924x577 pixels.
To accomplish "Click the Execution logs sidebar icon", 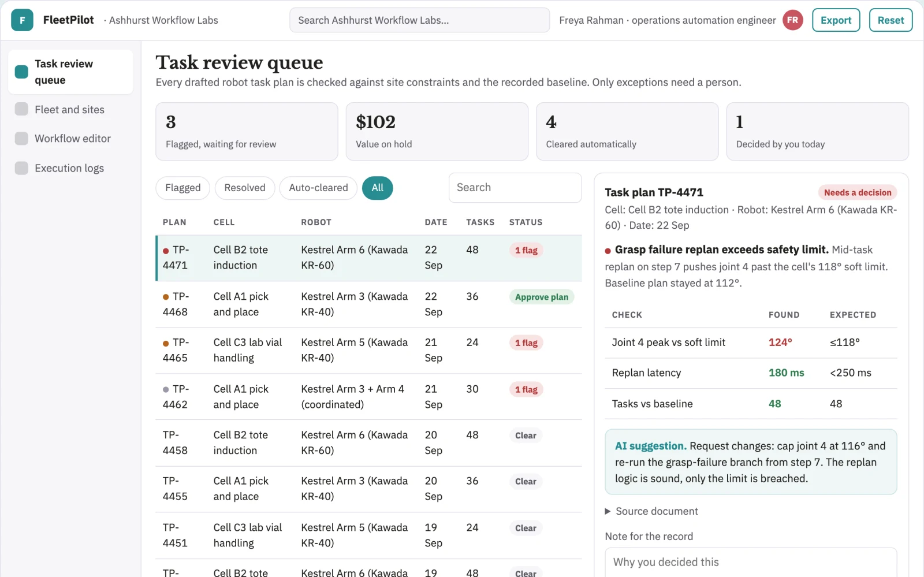I will point(21,168).
